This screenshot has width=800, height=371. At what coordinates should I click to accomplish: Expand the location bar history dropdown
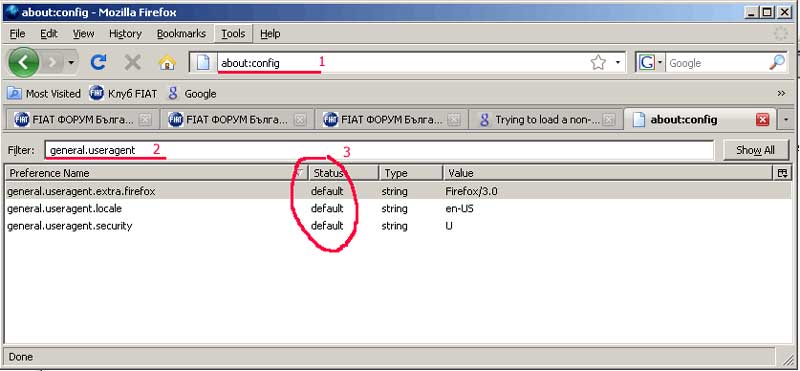click(x=617, y=63)
